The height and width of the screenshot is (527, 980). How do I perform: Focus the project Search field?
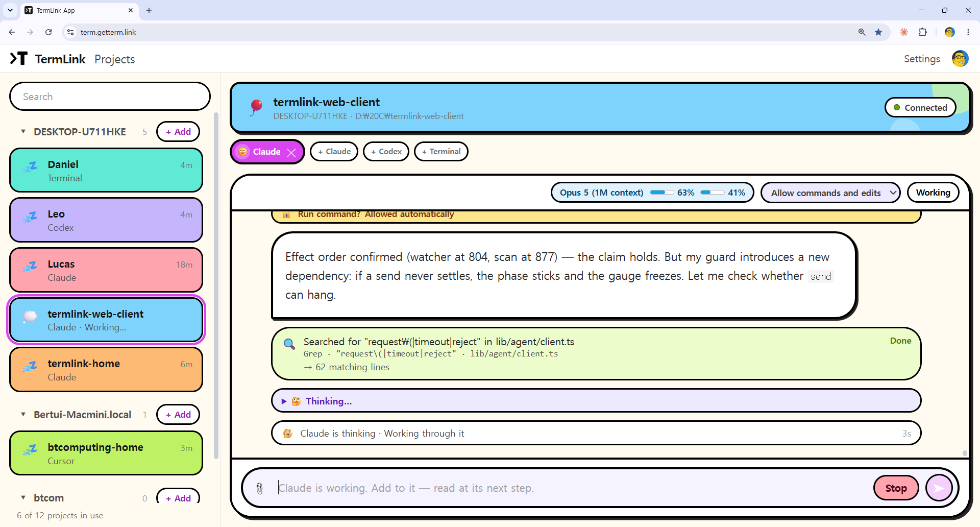110,97
